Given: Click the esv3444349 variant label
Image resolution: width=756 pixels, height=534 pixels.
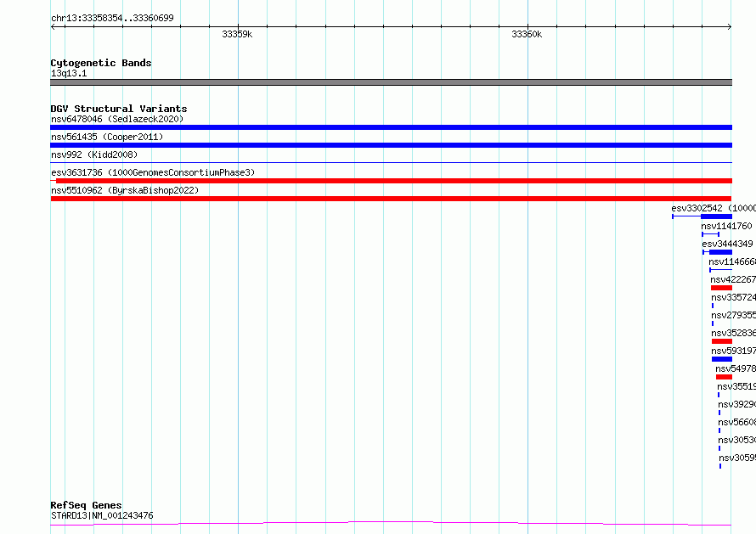Looking at the screenshot, I should coord(727,244).
